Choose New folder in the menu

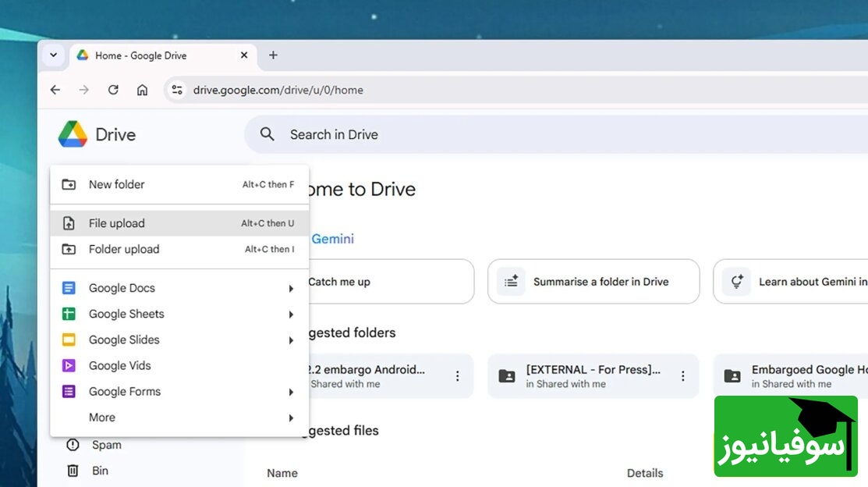click(x=117, y=185)
